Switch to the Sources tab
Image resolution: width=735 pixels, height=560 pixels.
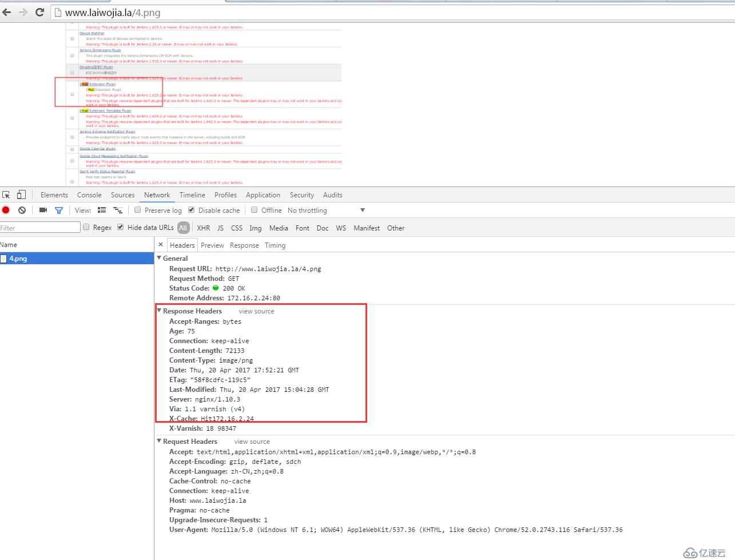[123, 195]
